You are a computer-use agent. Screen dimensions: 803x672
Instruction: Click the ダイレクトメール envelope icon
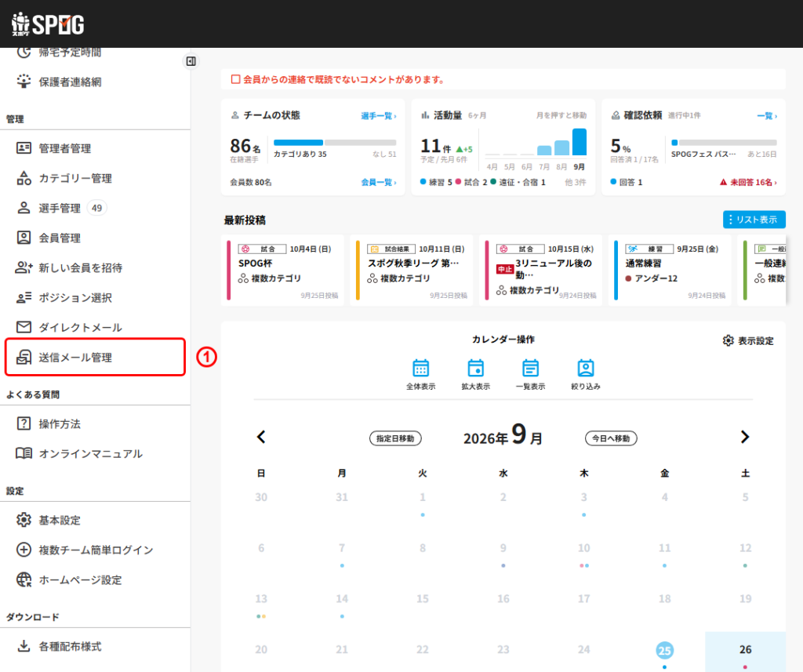24,327
